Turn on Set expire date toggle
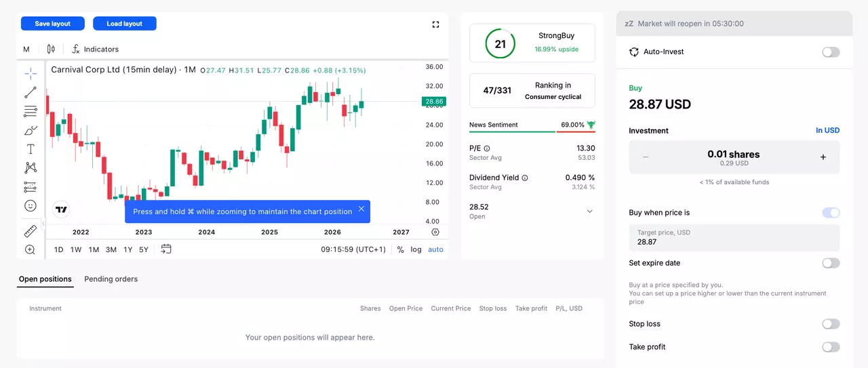The width and height of the screenshot is (868, 368). pos(831,263)
